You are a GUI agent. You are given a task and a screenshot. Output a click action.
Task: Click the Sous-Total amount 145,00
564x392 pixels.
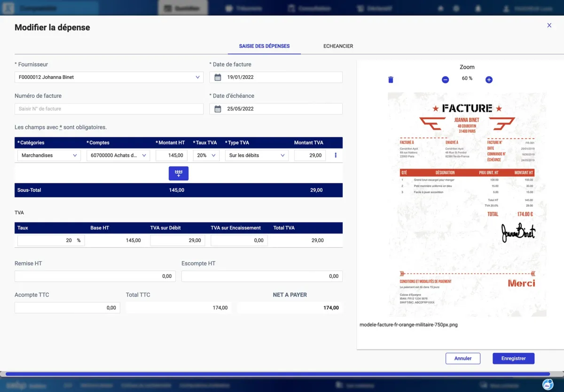[x=177, y=190]
